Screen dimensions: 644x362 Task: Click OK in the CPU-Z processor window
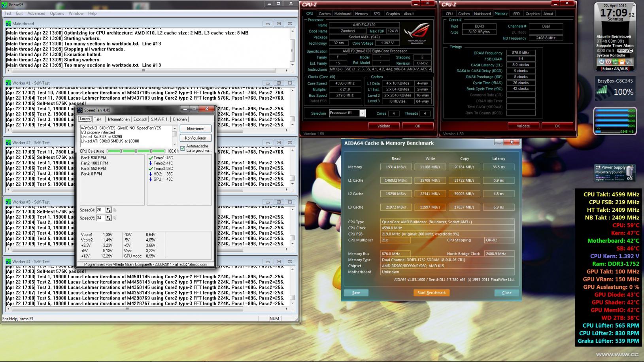click(418, 126)
